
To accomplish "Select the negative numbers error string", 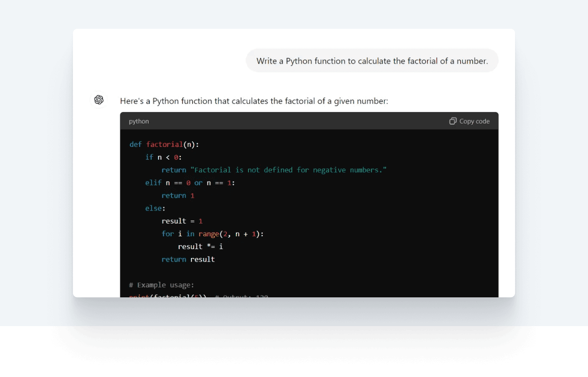I will tap(287, 169).
